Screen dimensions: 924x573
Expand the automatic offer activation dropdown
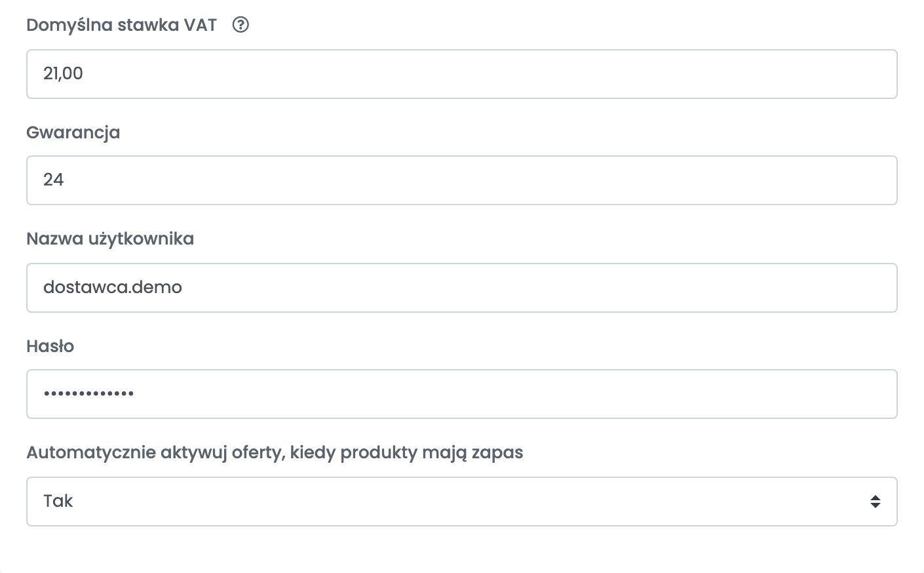click(461, 502)
